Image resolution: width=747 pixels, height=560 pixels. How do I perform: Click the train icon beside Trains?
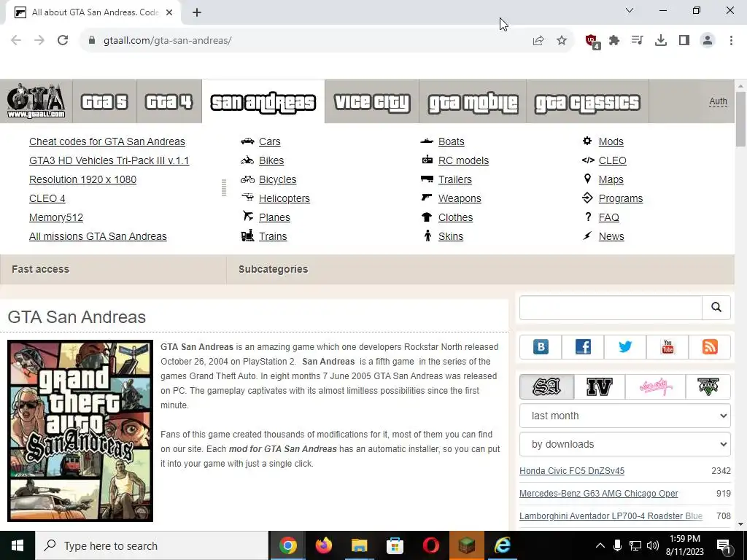click(247, 236)
